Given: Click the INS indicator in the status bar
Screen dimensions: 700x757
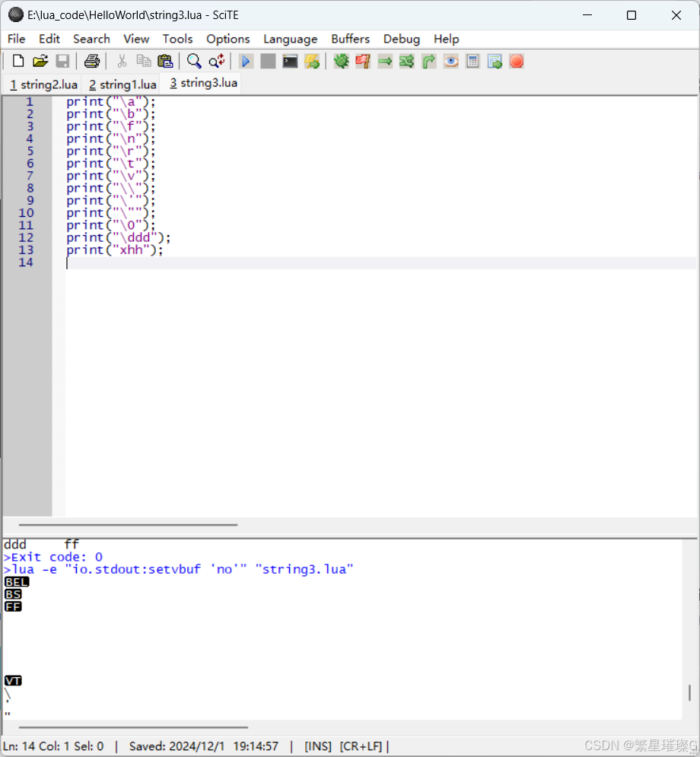Looking at the screenshot, I should (x=317, y=746).
